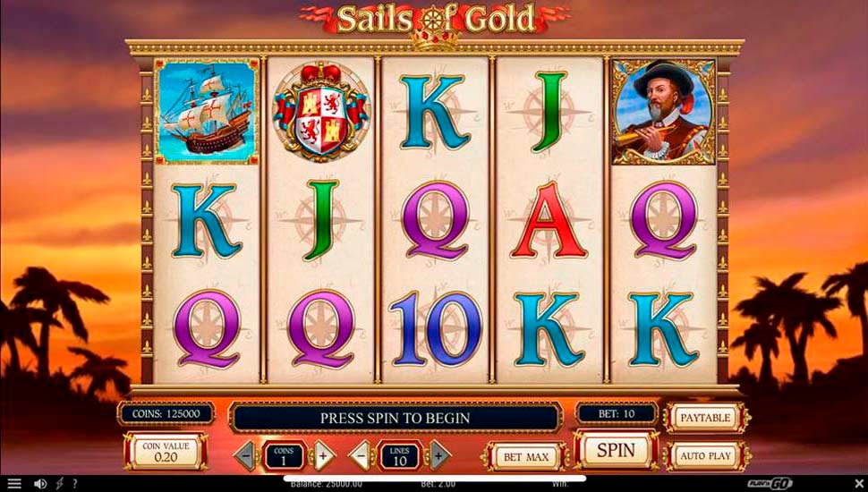Click the Spin button
Viewport: 868px width, 492px height.
coord(617,450)
